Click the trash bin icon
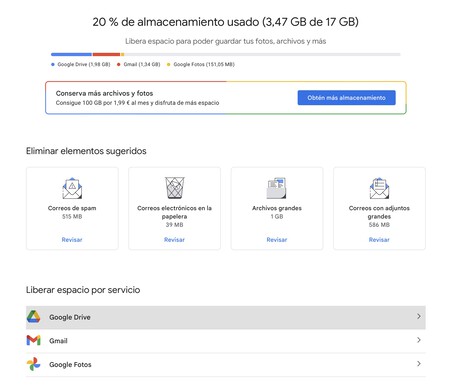 coord(174,188)
